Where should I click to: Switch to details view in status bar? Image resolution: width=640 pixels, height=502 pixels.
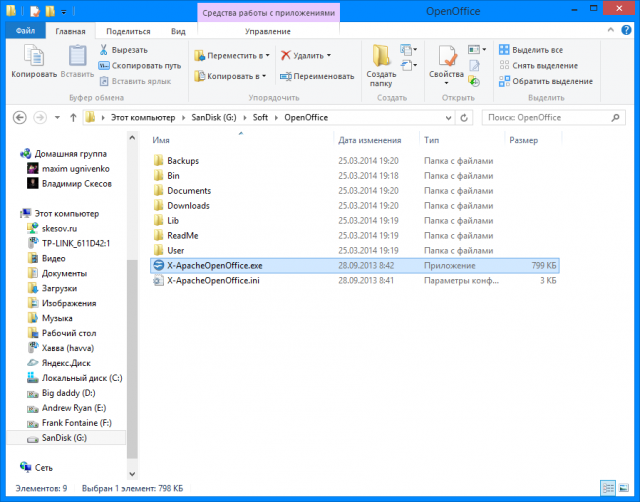pyautogui.click(x=608, y=488)
